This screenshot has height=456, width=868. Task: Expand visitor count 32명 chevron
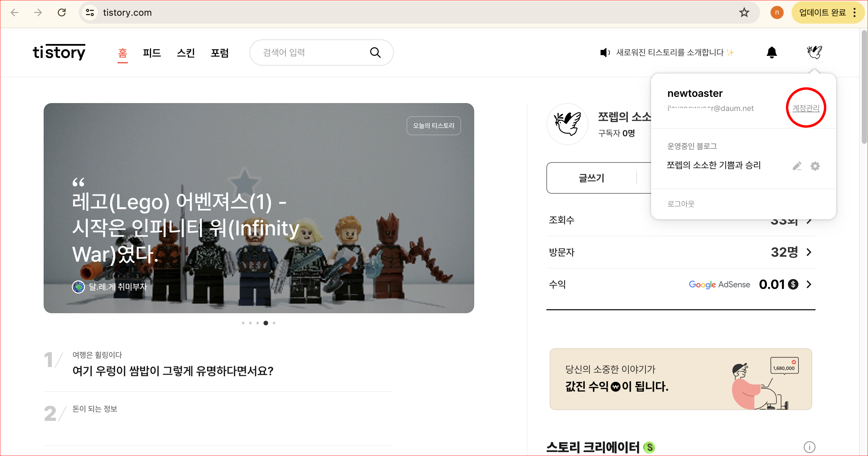pos(809,252)
